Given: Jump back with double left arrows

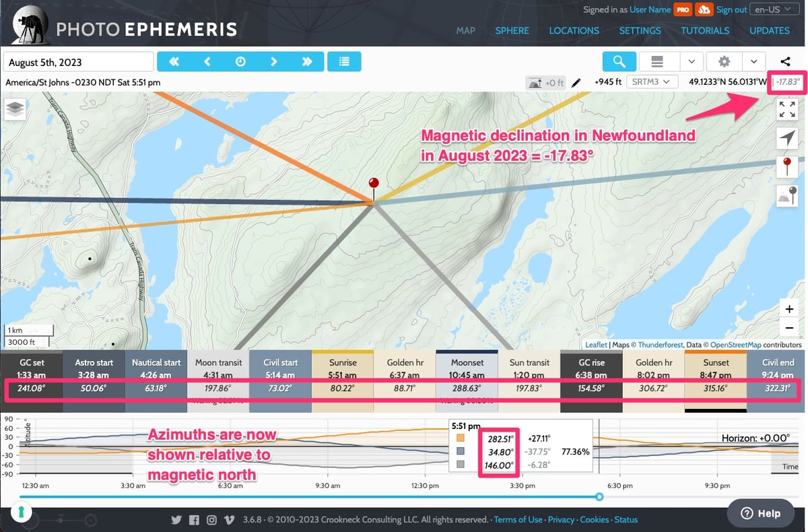Looking at the screenshot, I should pos(174,61).
